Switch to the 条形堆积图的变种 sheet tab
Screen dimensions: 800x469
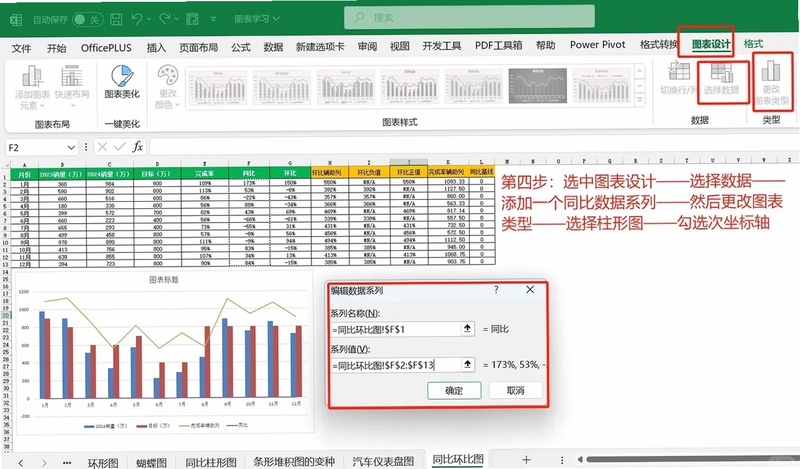coord(294,461)
